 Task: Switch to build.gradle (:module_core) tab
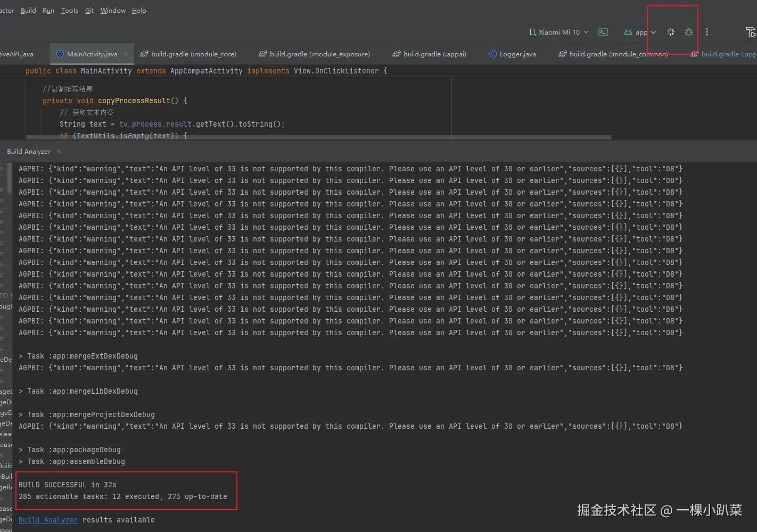click(x=193, y=54)
